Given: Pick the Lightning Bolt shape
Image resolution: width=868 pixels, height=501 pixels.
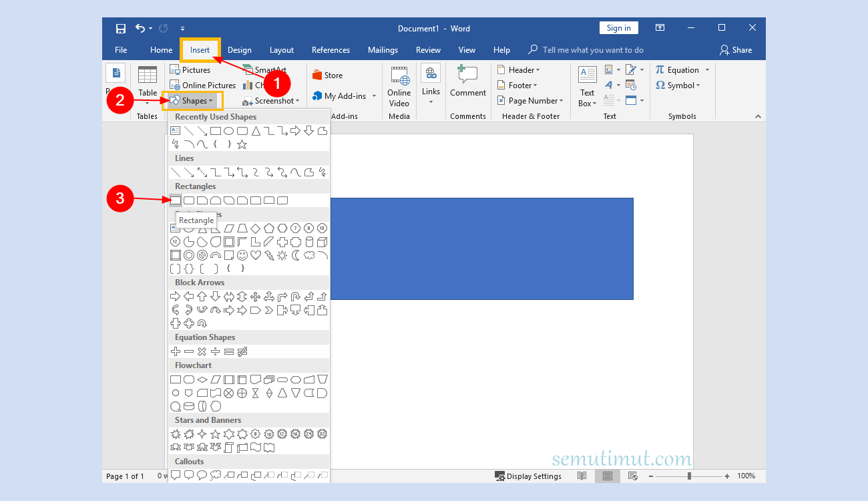Looking at the screenshot, I should coord(269,255).
